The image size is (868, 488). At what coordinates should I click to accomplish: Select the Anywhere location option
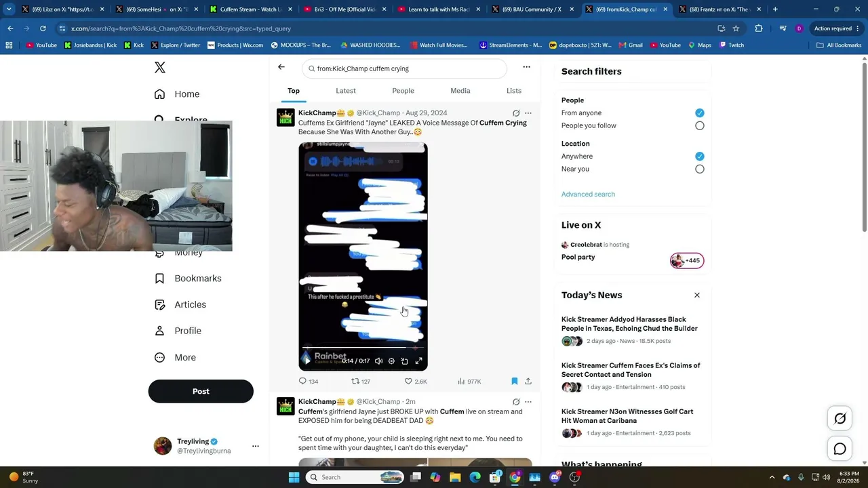click(x=699, y=157)
